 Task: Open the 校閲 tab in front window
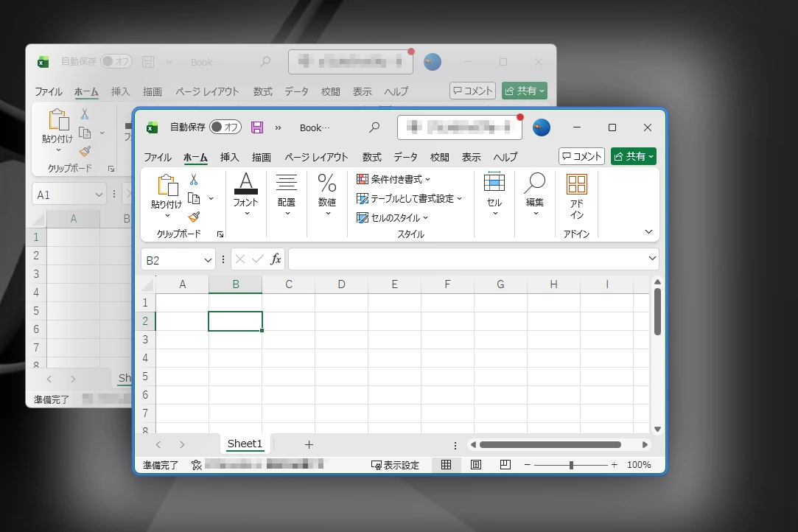pyautogui.click(x=440, y=157)
